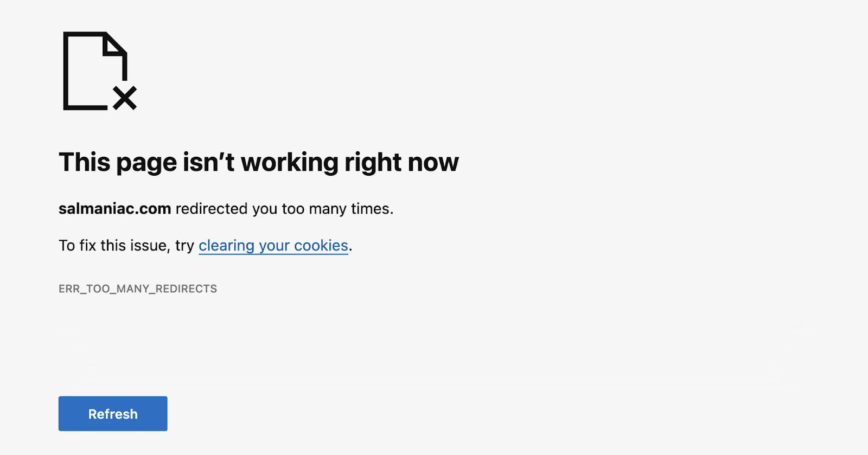
Task: Click the broken page document icon
Action: click(100, 71)
